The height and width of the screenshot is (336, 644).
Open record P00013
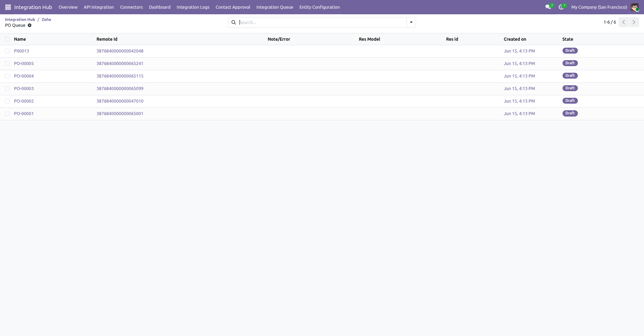pos(22,51)
